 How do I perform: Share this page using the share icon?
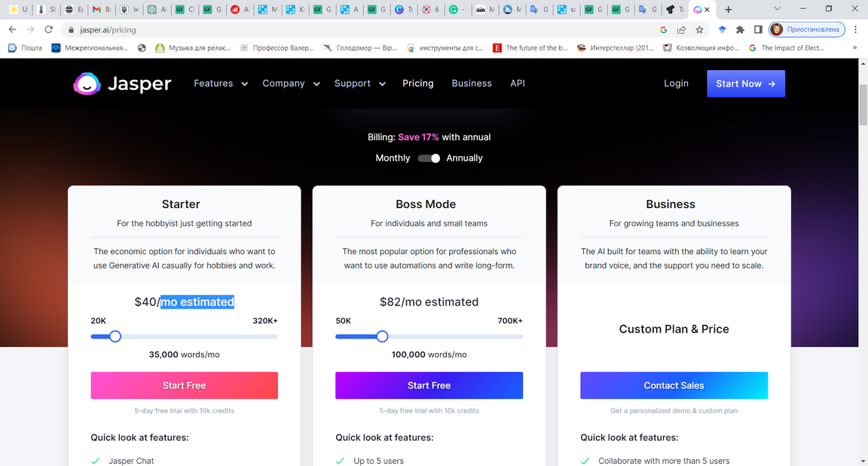[x=681, y=29]
